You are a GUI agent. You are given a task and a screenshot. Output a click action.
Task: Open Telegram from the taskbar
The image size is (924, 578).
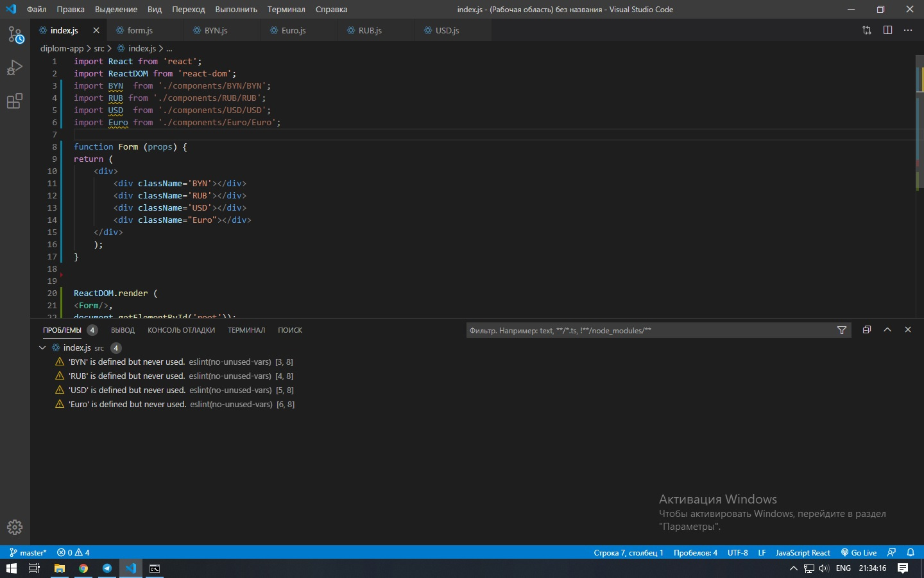pyautogui.click(x=107, y=568)
